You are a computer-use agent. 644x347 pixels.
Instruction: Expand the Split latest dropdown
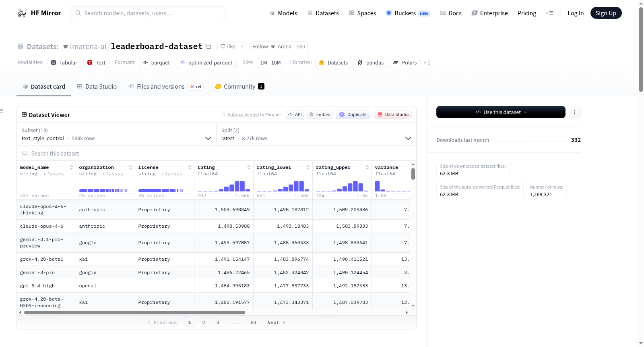(316, 134)
